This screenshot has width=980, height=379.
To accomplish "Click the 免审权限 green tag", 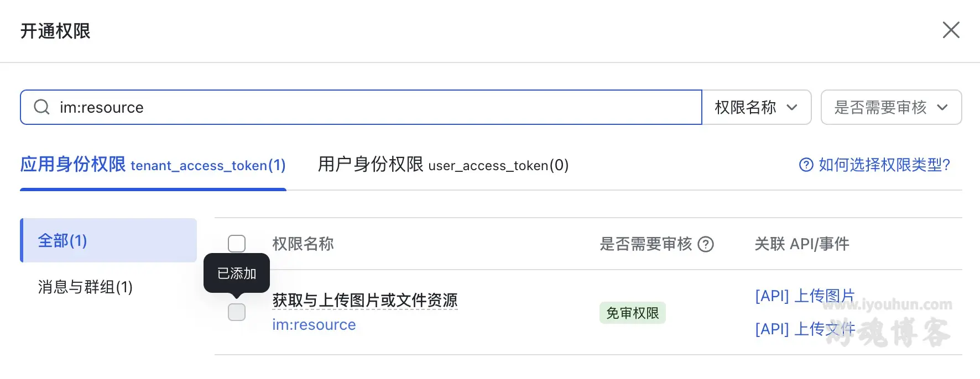I will [632, 312].
